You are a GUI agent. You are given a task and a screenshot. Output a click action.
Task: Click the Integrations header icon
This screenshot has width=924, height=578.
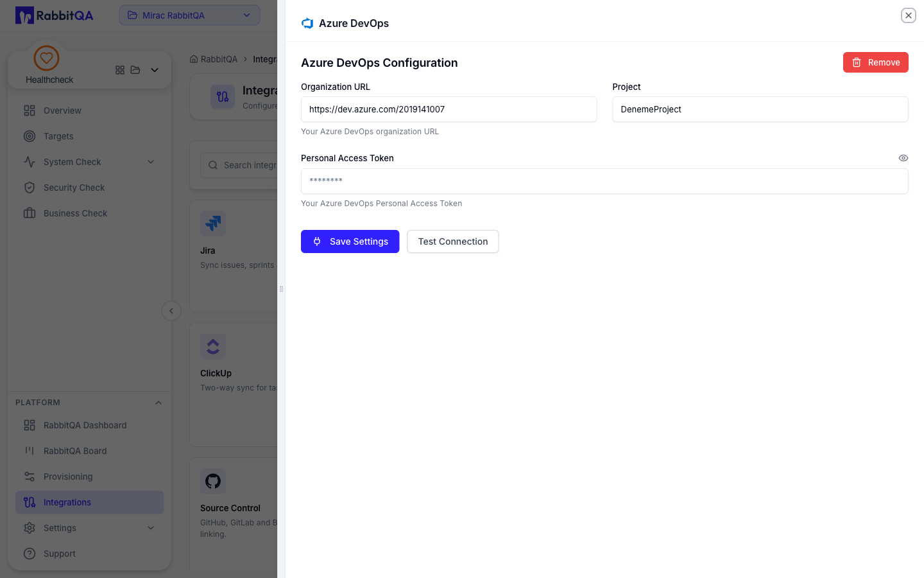[x=223, y=97]
